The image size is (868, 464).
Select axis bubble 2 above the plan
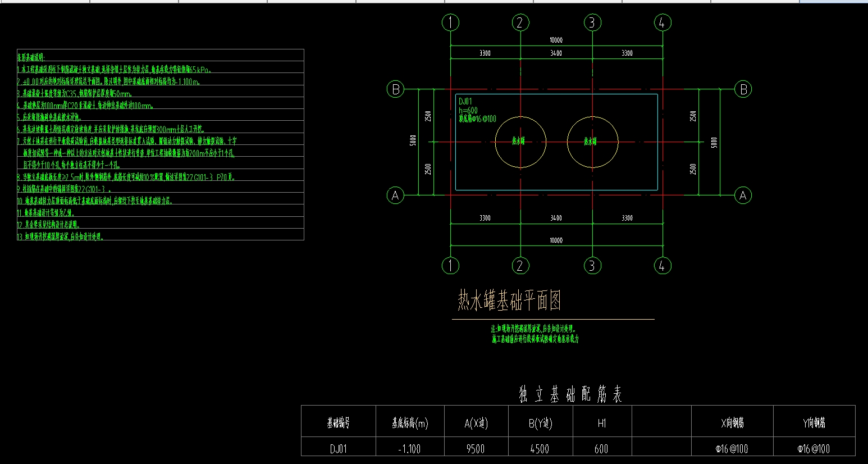point(520,22)
